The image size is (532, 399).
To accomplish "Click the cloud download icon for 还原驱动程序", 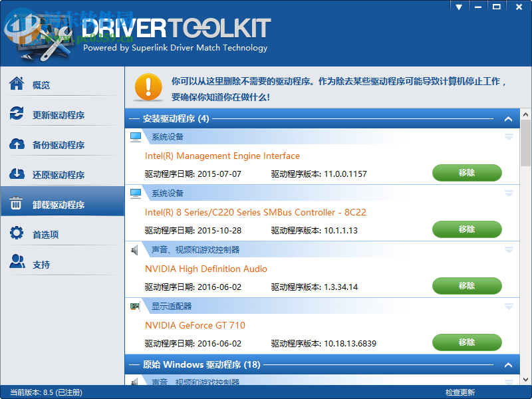I will [17, 174].
